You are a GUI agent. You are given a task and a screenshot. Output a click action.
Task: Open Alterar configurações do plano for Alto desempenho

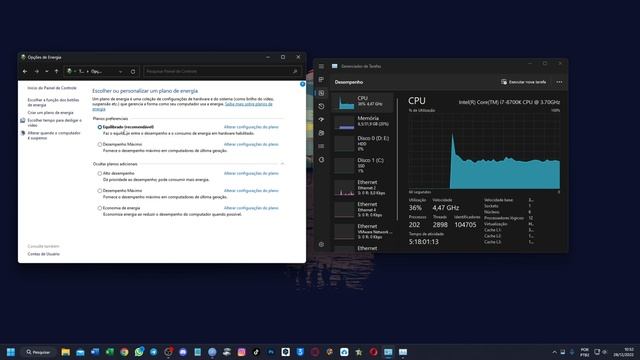pyautogui.click(x=251, y=173)
